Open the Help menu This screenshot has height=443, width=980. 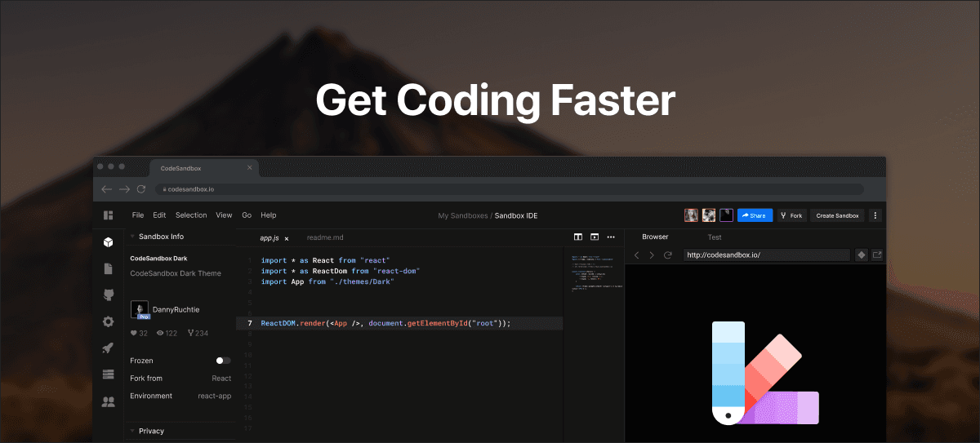pyautogui.click(x=269, y=215)
